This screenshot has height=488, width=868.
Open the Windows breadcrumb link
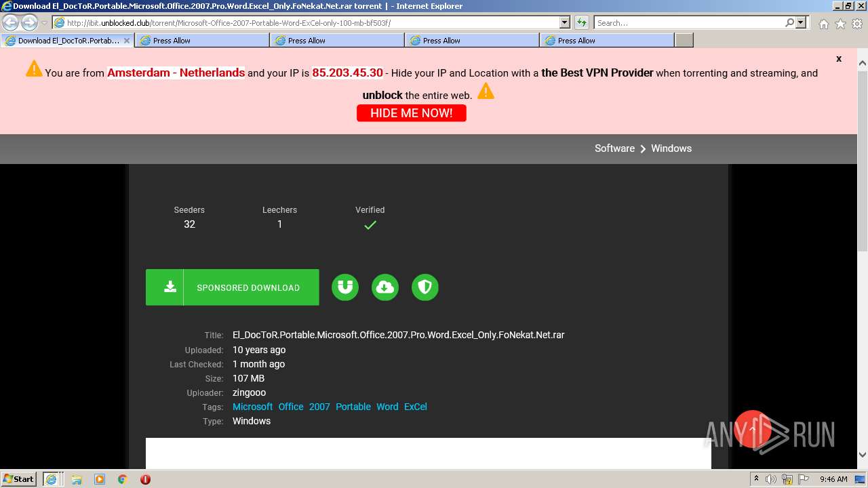click(x=671, y=148)
